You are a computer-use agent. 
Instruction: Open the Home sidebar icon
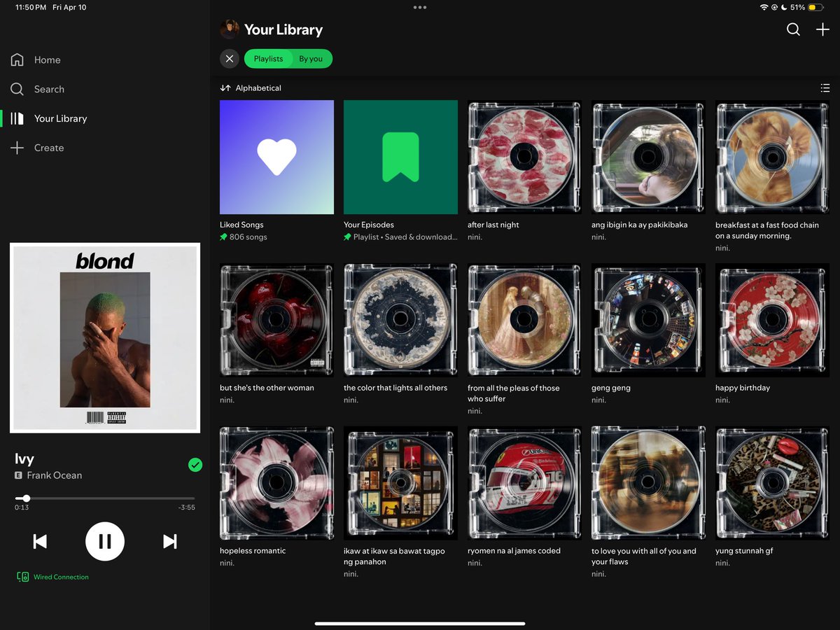[x=17, y=60]
